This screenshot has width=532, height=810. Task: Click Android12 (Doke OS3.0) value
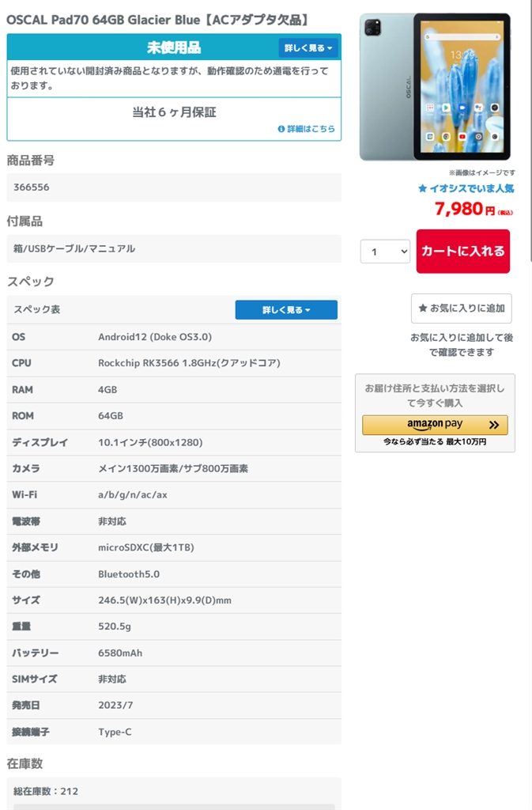click(x=155, y=337)
